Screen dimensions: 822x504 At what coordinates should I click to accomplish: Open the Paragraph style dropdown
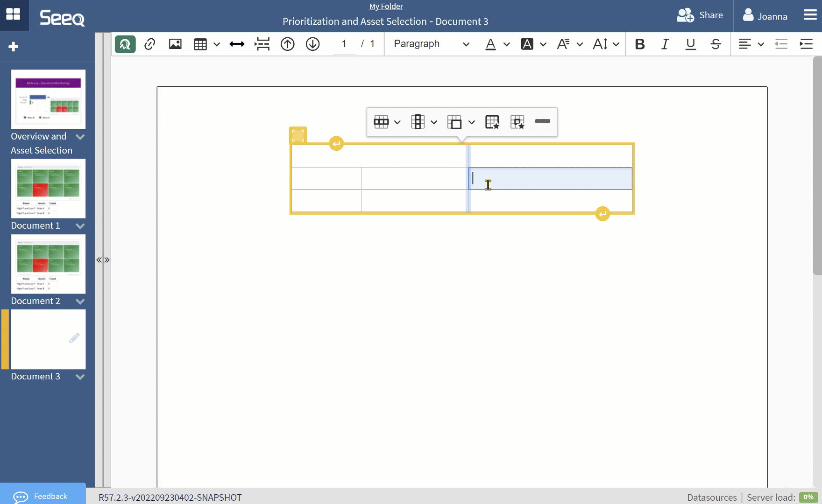tap(430, 44)
